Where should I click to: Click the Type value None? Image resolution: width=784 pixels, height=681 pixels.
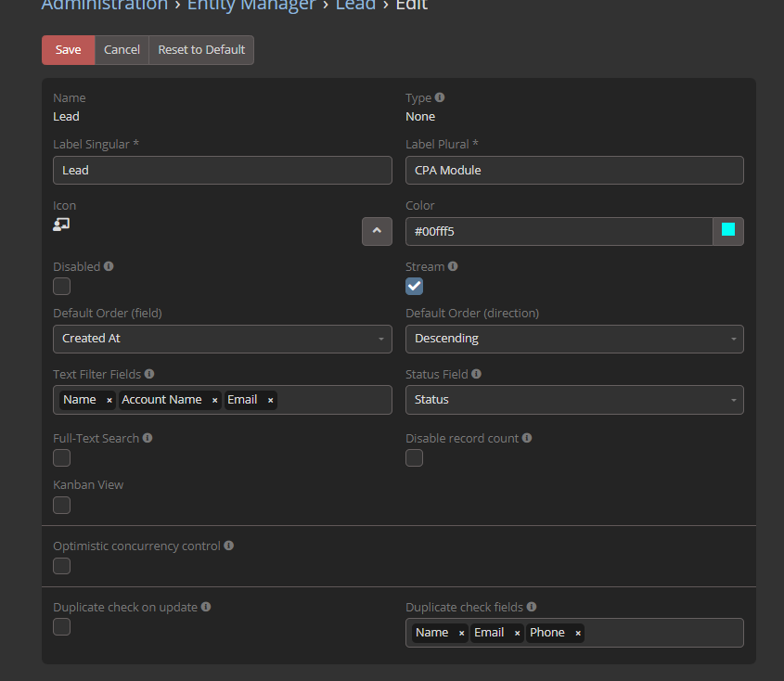420,117
